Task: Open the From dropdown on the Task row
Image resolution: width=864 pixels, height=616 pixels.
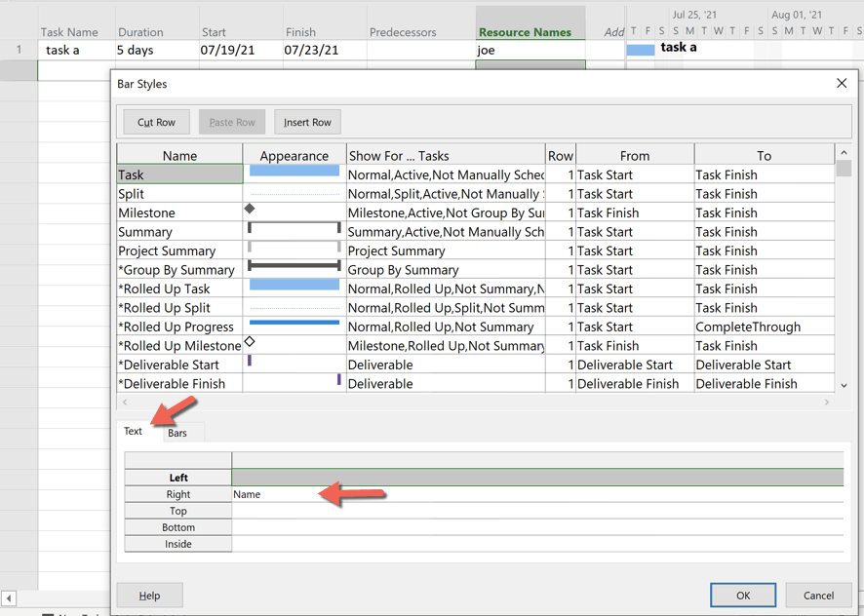Action: coord(635,174)
